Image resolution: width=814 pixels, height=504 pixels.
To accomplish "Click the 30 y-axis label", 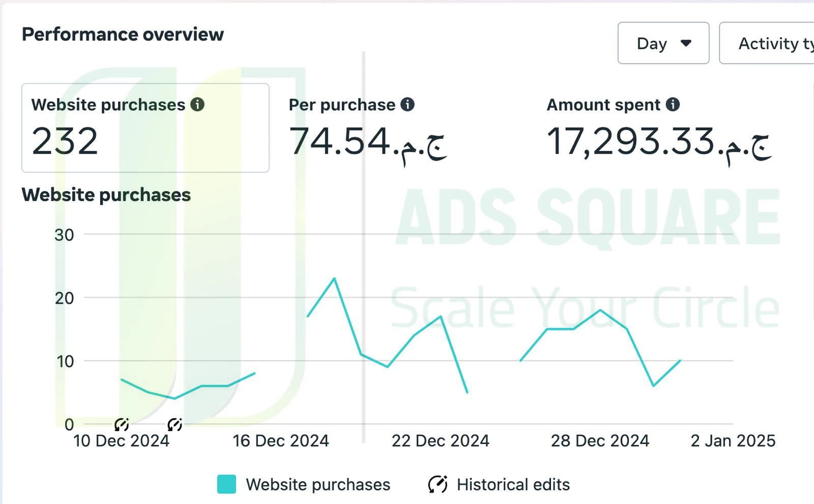I will pyautogui.click(x=64, y=235).
